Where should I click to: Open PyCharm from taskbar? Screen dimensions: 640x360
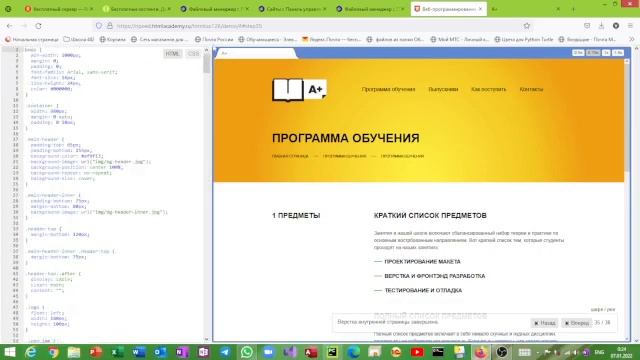pyautogui.click(x=332, y=352)
